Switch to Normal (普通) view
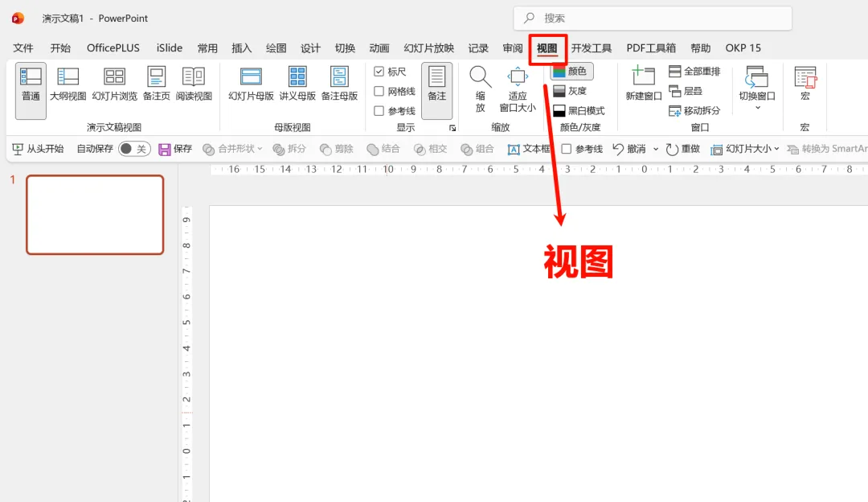This screenshot has height=502, width=868. [31, 90]
